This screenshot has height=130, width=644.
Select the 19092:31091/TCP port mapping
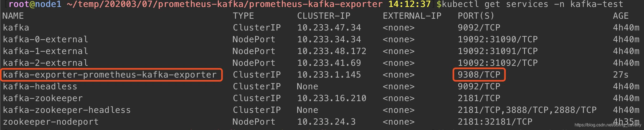tap(498, 51)
